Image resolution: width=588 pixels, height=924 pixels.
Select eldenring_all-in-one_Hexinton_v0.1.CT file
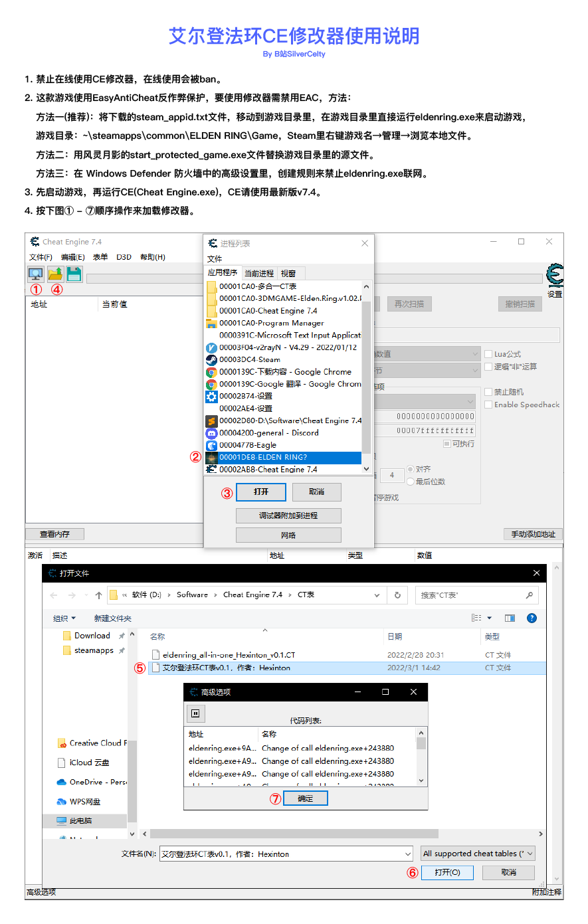[347, 655]
